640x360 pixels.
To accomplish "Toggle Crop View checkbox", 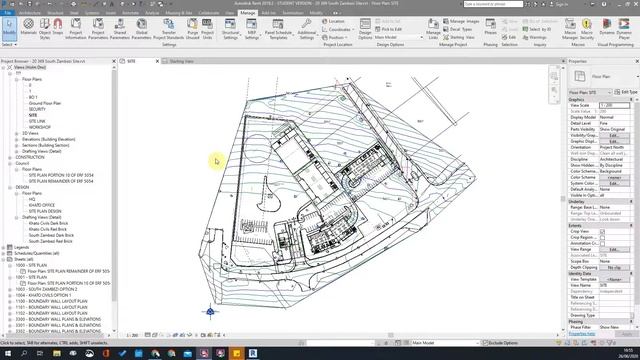I will pyautogui.click(x=602, y=231).
